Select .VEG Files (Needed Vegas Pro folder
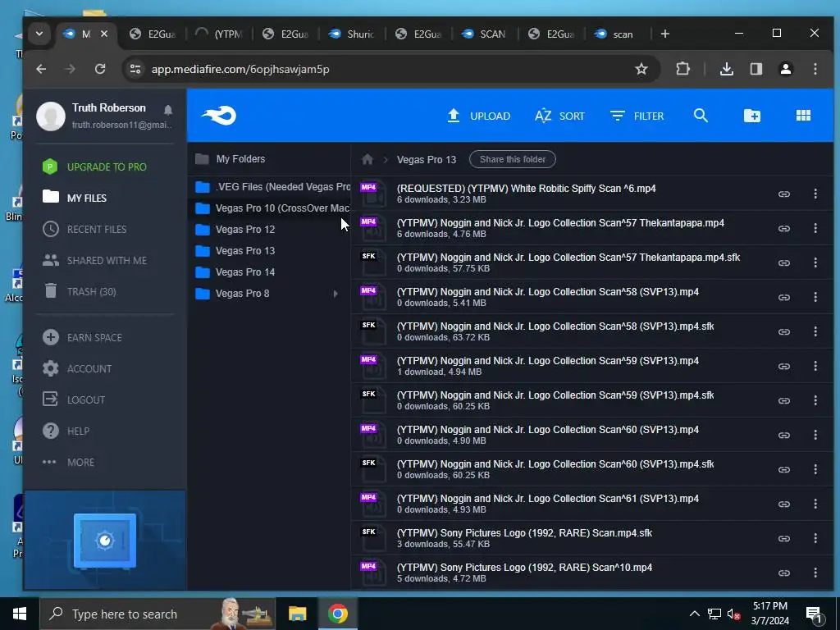Screen dimensions: 840x630 point(268,186)
